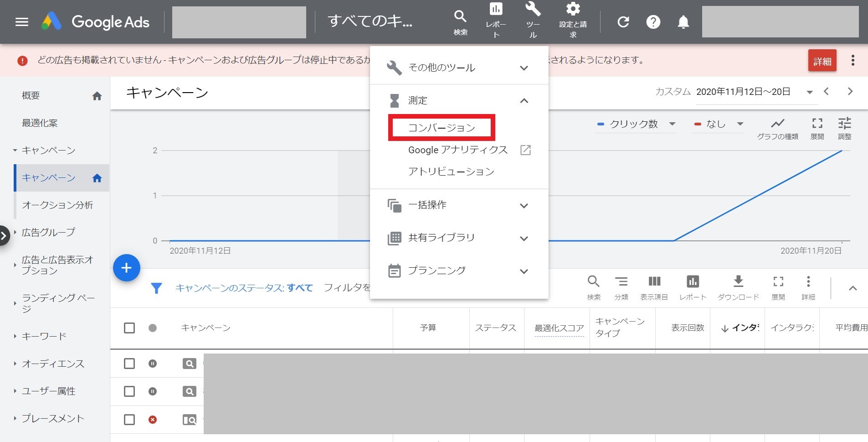Viewport: 868px width, 442px height.
Task: Check the first campaign row checkbox
Action: [x=129, y=364]
